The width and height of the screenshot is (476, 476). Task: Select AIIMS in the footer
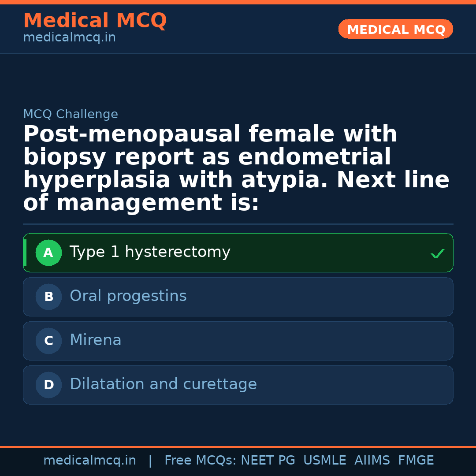click(x=372, y=461)
